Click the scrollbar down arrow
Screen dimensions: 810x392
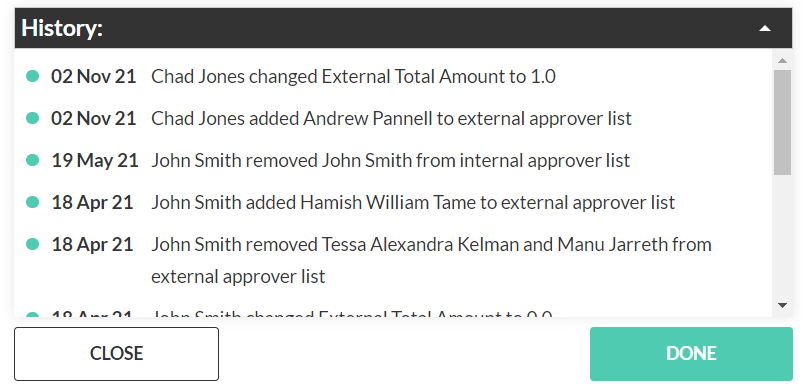(x=782, y=305)
